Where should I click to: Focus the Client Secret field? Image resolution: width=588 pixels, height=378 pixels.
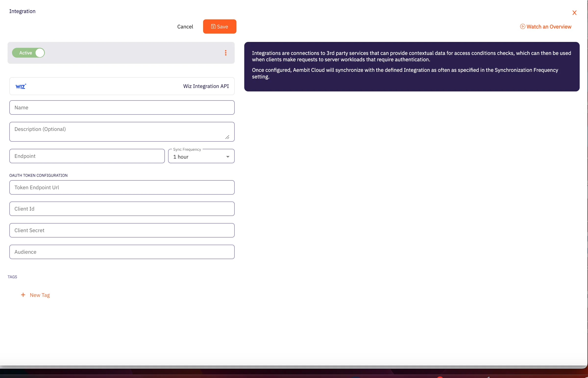(x=122, y=230)
